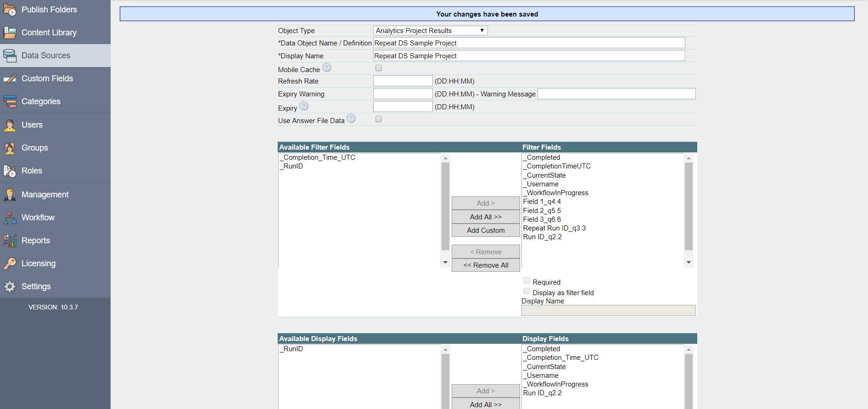Click the Expiry duration input field
The image size is (868, 409).
pyautogui.click(x=403, y=106)
